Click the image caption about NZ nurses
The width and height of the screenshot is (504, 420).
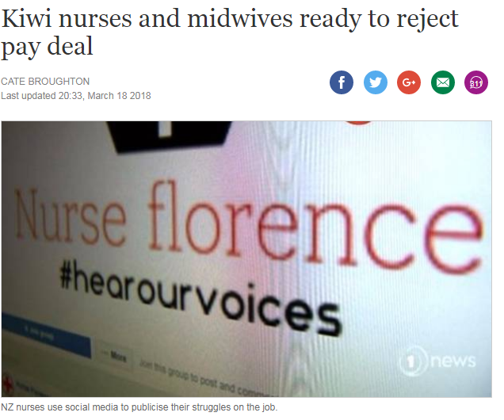tap(139, 407)
